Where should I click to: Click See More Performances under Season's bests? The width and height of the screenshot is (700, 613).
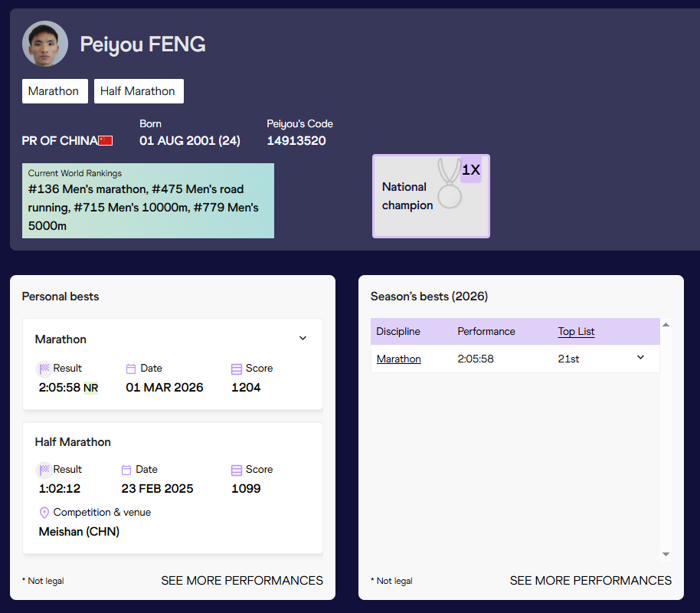[x=590, y=581]
